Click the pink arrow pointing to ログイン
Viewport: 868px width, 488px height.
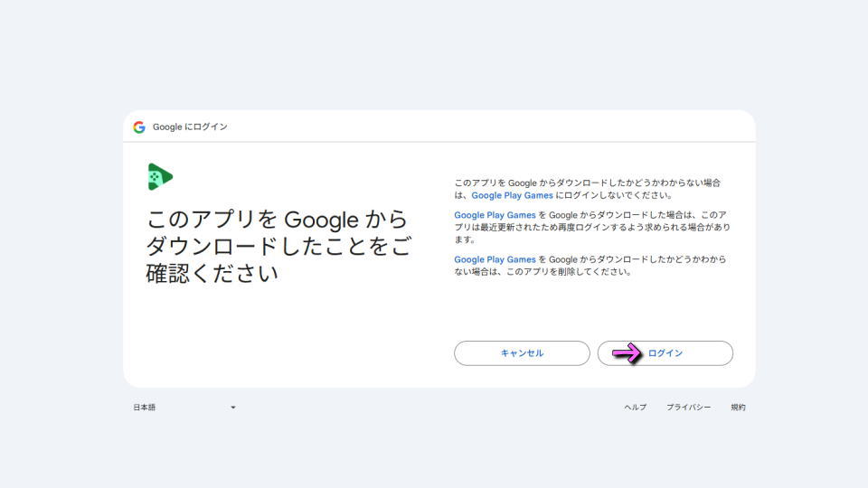click(627, 353)
